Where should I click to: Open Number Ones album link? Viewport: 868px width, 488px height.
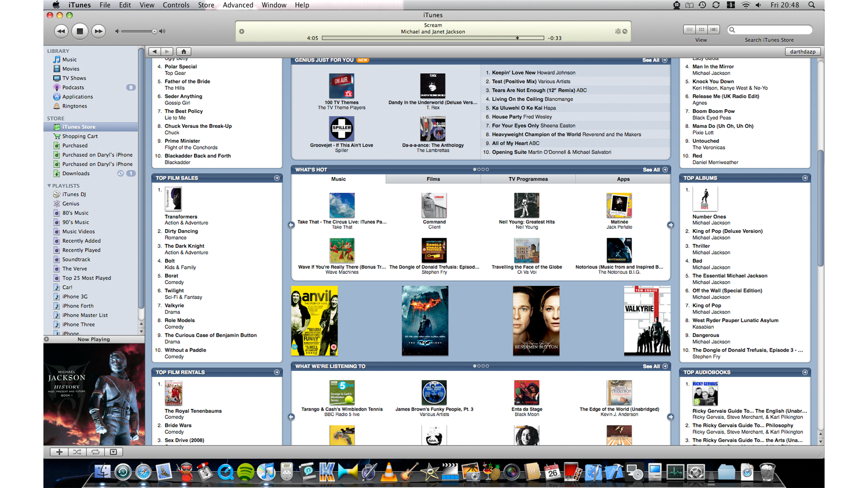tap(709, 216)
